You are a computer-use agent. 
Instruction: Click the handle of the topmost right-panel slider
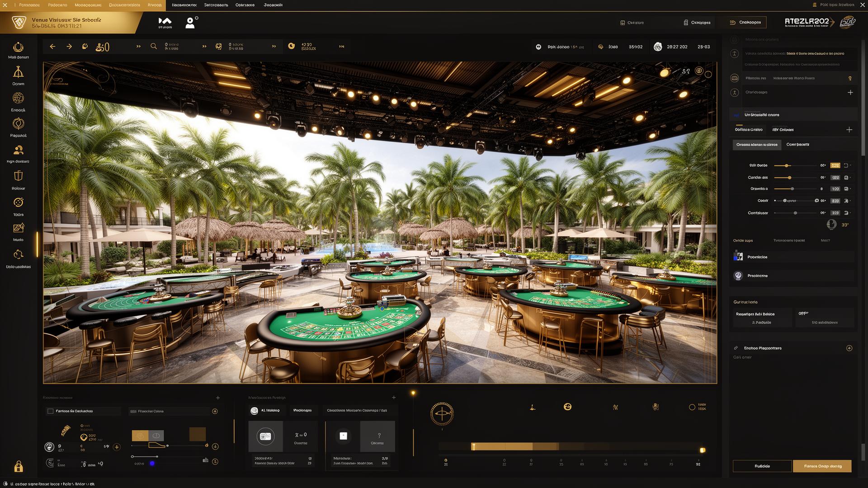[786, 165]
